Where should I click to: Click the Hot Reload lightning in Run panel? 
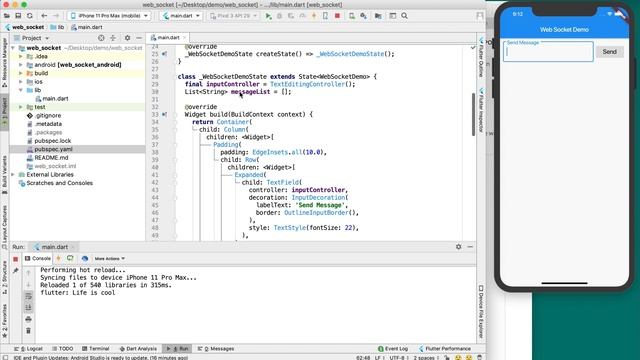(x=58, y=258)
